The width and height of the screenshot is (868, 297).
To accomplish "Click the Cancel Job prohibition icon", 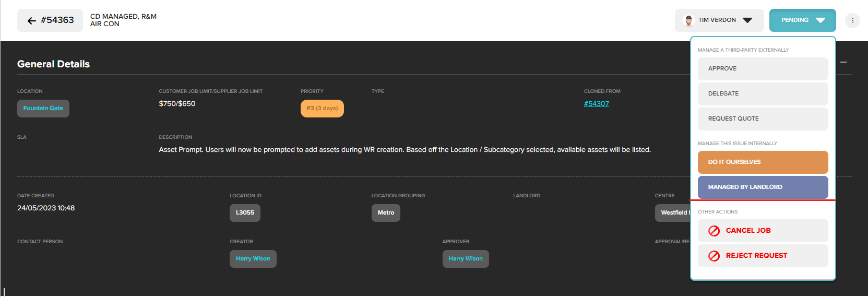I will [x=714, y=231].
